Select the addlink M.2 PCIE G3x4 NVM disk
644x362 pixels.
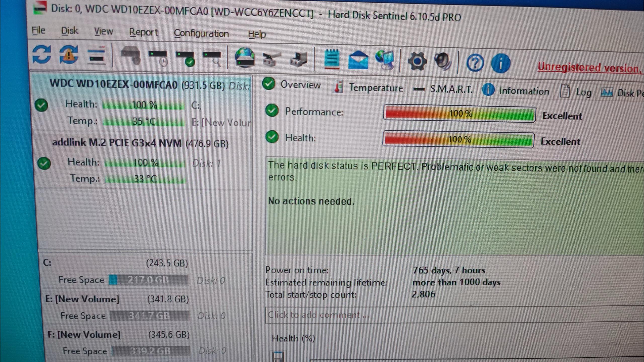[143, 162]
